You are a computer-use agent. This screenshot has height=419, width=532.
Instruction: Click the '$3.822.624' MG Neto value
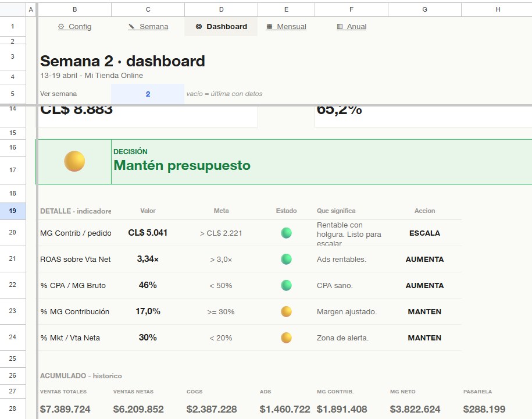point(415,409)
